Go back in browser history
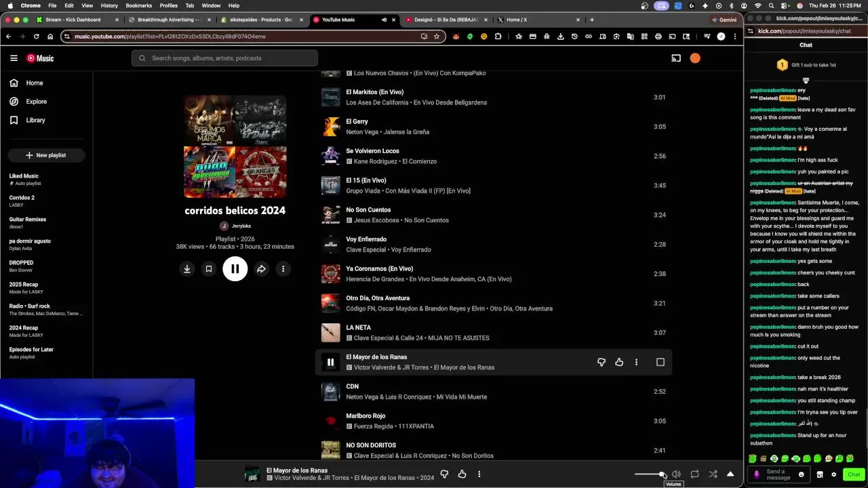The width and height of the screenshot is (868, 488). [x=8, y=37]
